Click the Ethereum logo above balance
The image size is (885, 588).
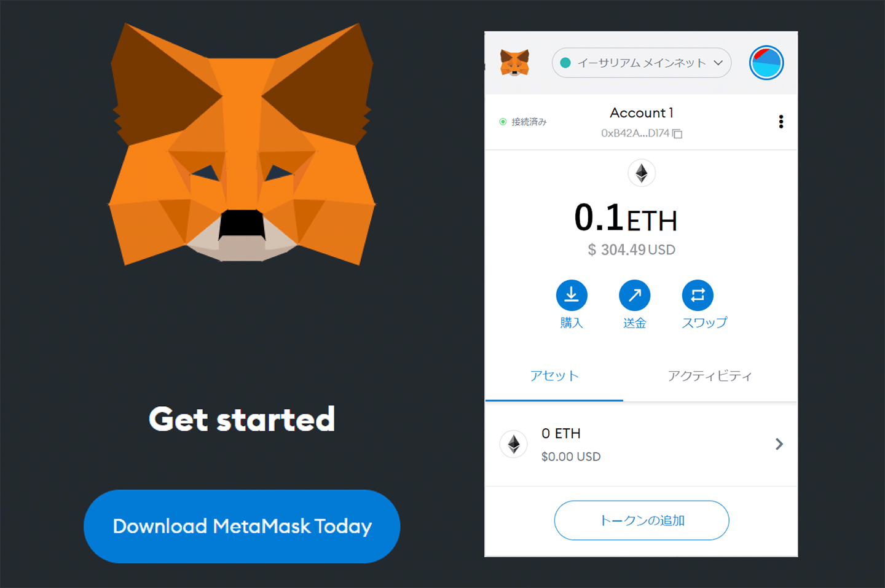coord(642,173)
